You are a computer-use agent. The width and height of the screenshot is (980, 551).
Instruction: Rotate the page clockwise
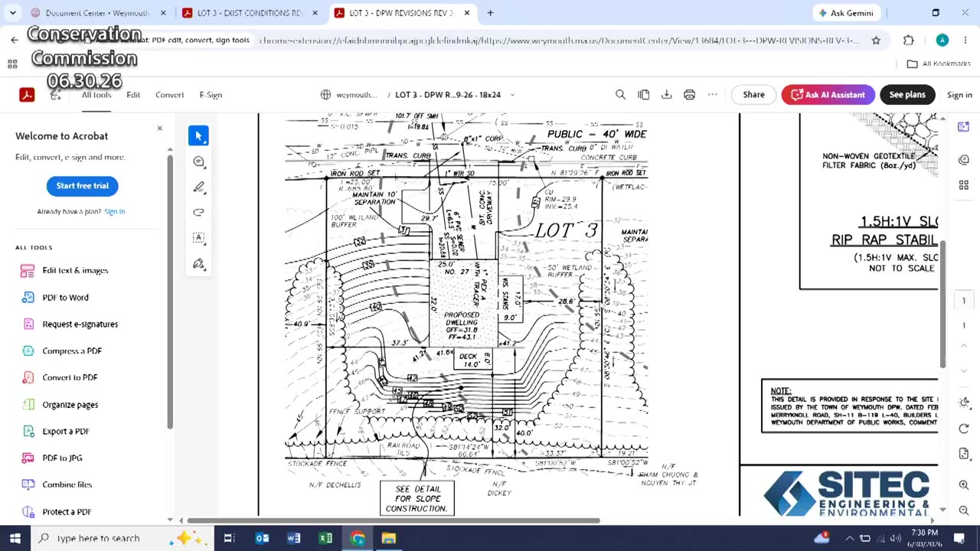click(x=963, y=429)
